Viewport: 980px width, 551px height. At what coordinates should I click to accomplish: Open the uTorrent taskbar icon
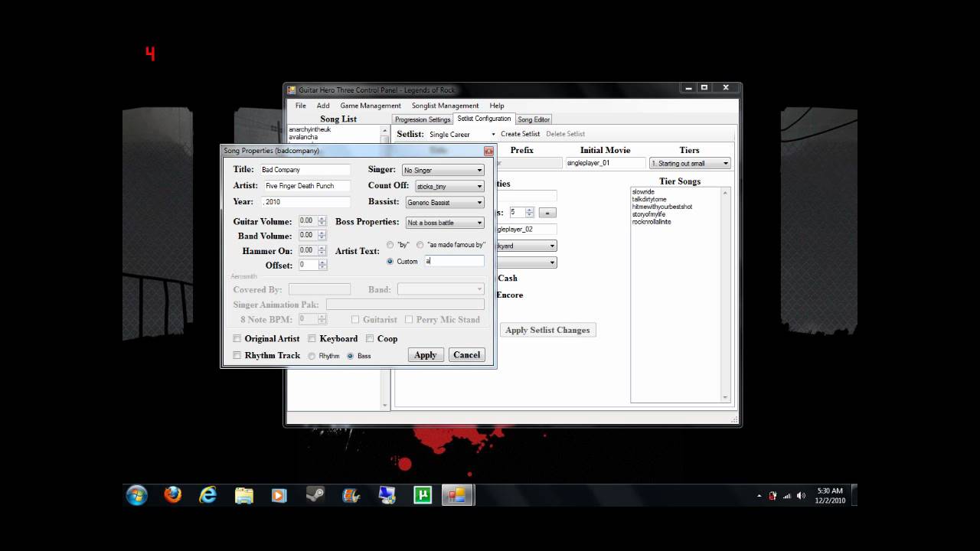pos(422,495)
